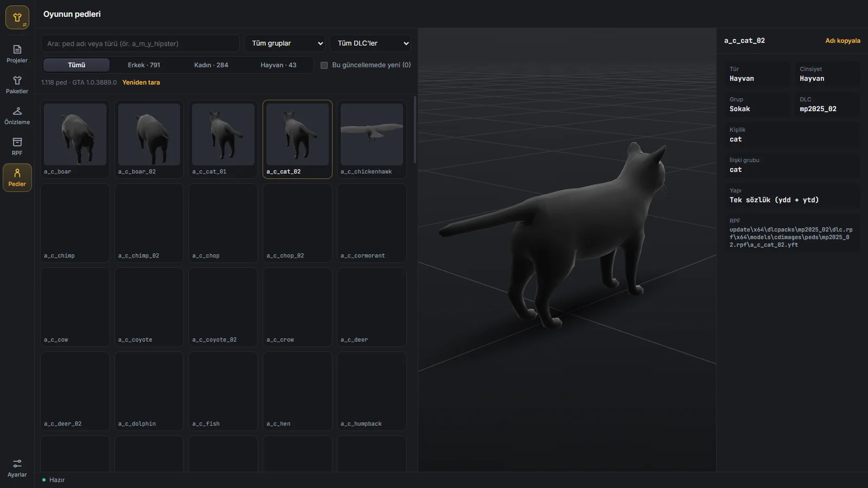Click the 'Adı kopyala' button

coord(843,41)
